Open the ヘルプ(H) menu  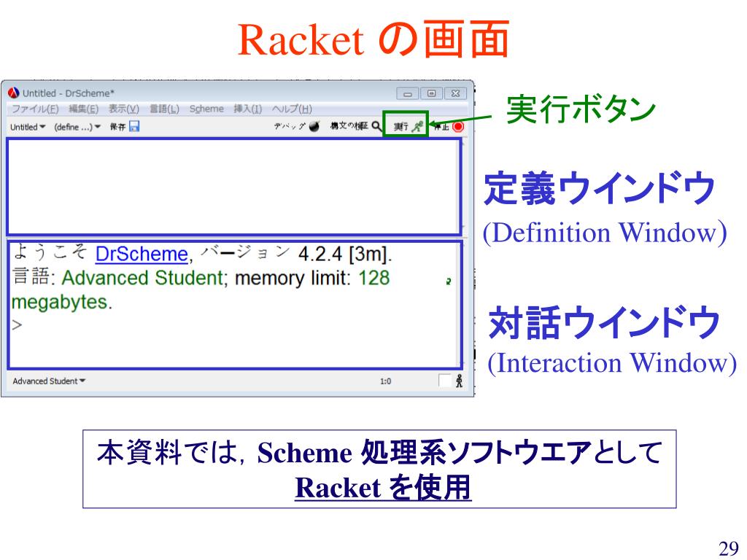pyautogui.click(x=292, y=109)
